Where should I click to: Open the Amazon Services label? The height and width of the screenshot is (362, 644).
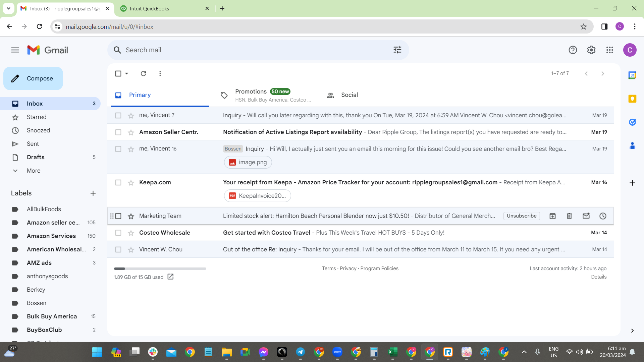[x=52, y=236]
